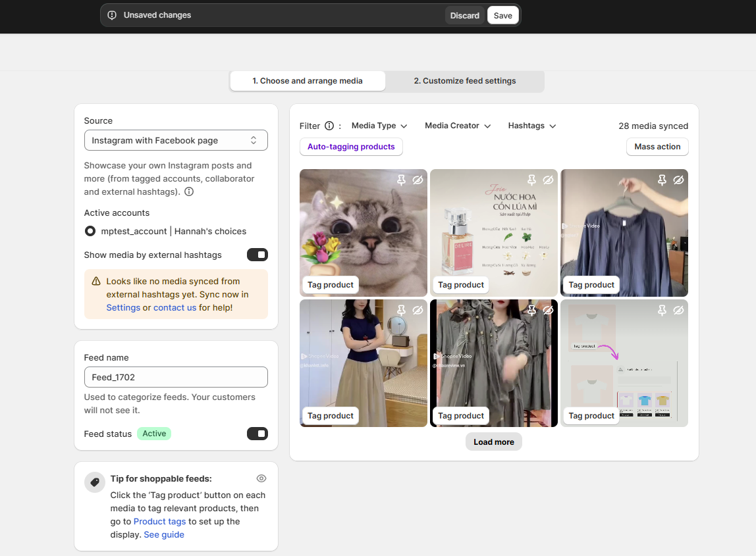756x556 pixels.
Task: Hide the shoppable feeds tip eye icon
Action: click(261, 478)
